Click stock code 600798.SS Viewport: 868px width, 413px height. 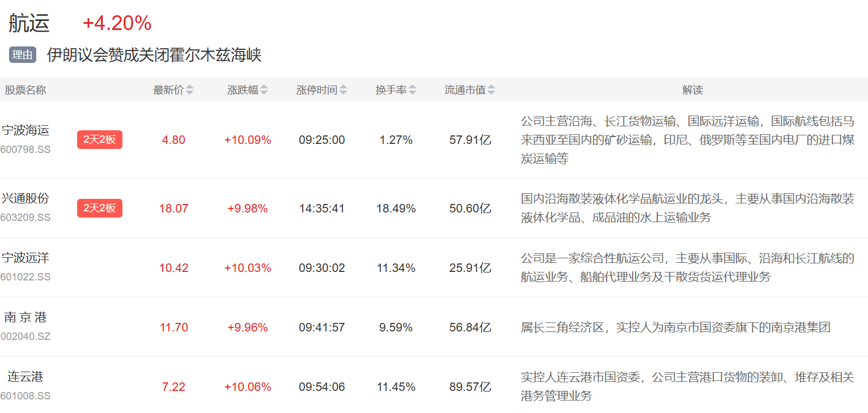coord(26,149)
